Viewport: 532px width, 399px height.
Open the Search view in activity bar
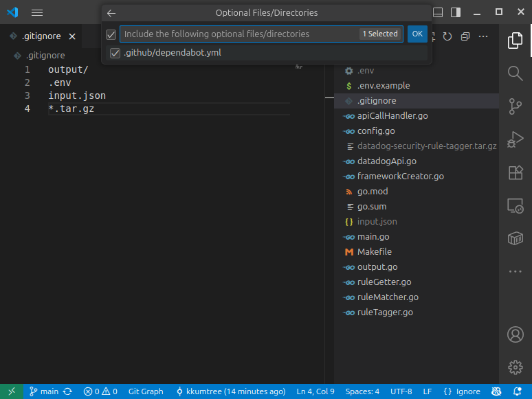[515, 73]
